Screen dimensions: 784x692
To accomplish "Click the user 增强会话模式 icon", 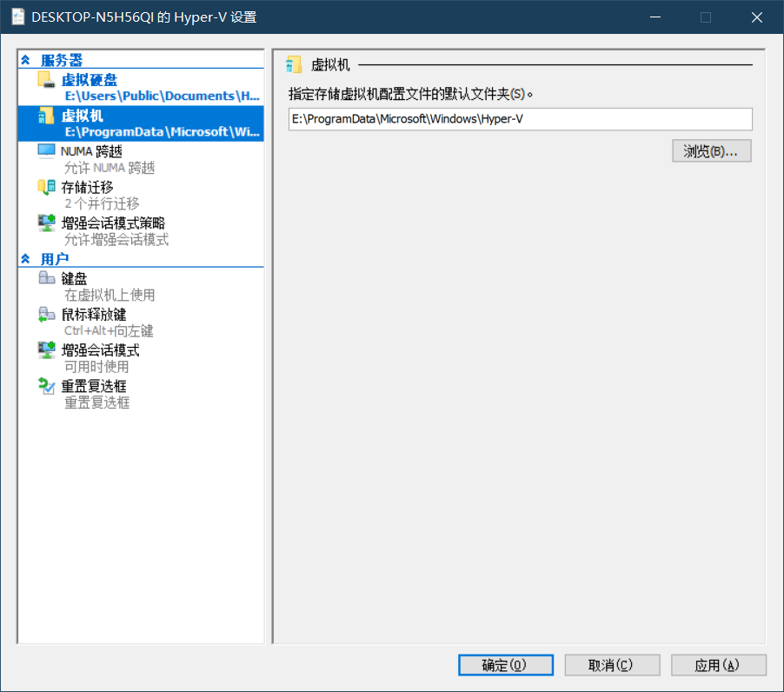I will click(x=46, y=350).
